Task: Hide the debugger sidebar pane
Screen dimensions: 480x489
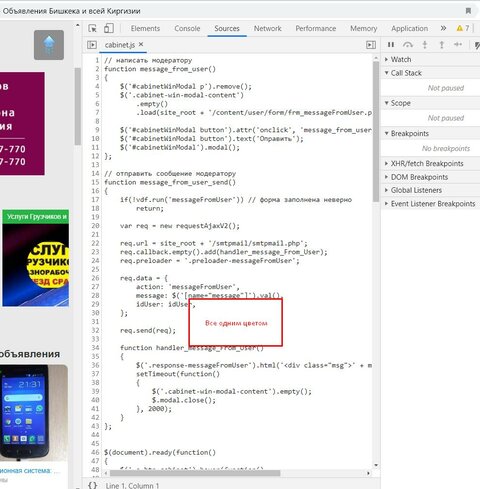Action: coord(371,45)
